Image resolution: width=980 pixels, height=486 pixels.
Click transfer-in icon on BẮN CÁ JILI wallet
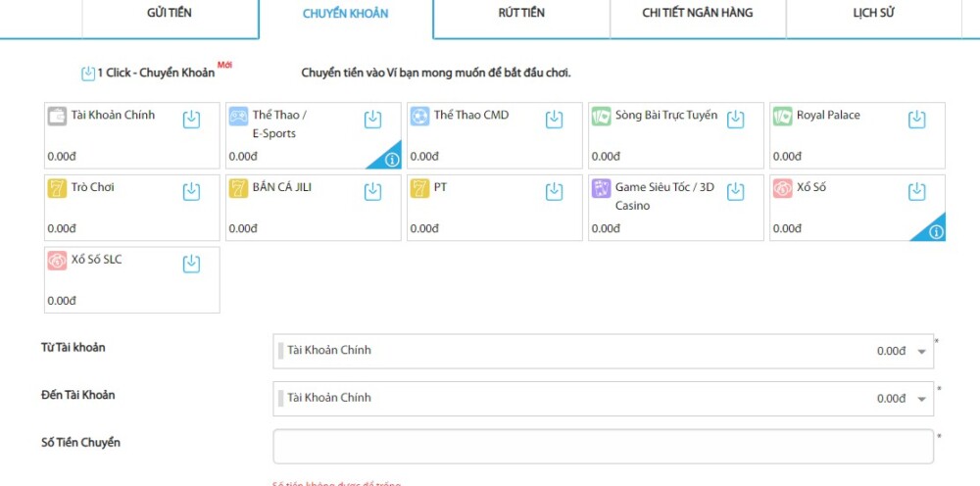[372, 192]
